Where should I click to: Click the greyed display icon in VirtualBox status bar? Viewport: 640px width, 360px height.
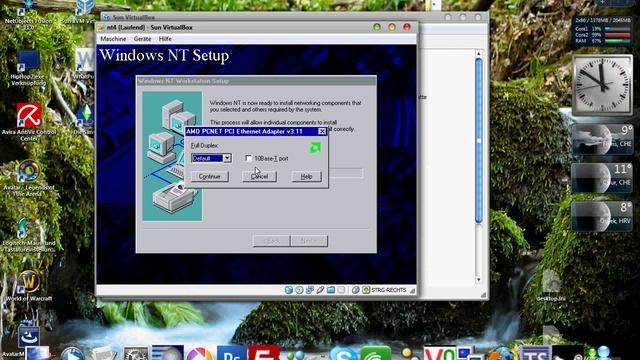[342, 290]
